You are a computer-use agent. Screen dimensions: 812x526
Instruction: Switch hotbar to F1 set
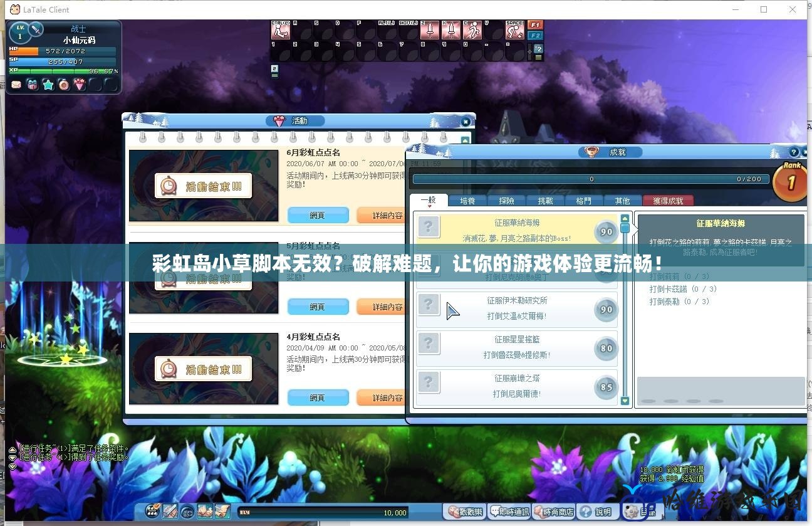(535, 25)
